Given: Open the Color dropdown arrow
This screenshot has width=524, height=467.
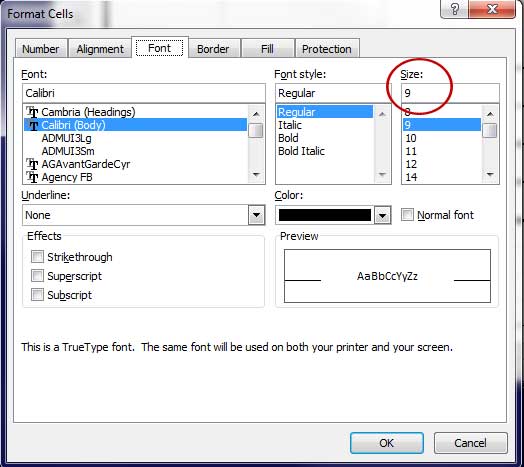Looking at the screenshot, I should click(x=382, y=215).
